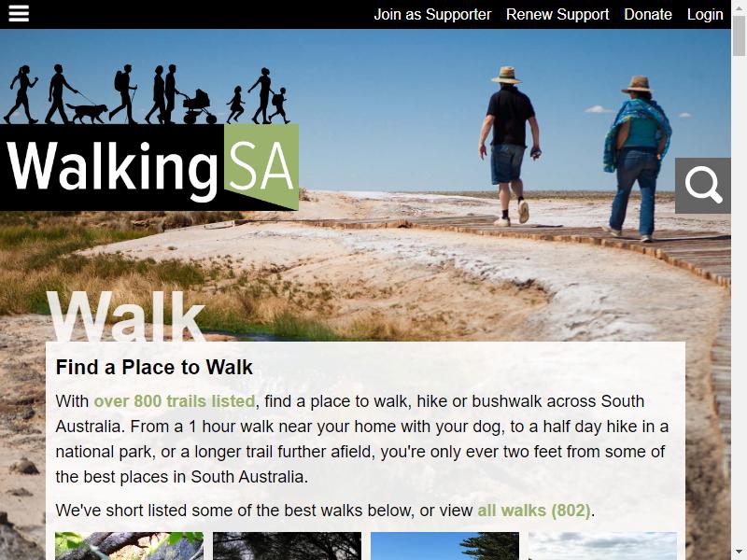Click the Find a Place to Walk heading
Viewport: 747px width, 560px height.
click(154, 367)
